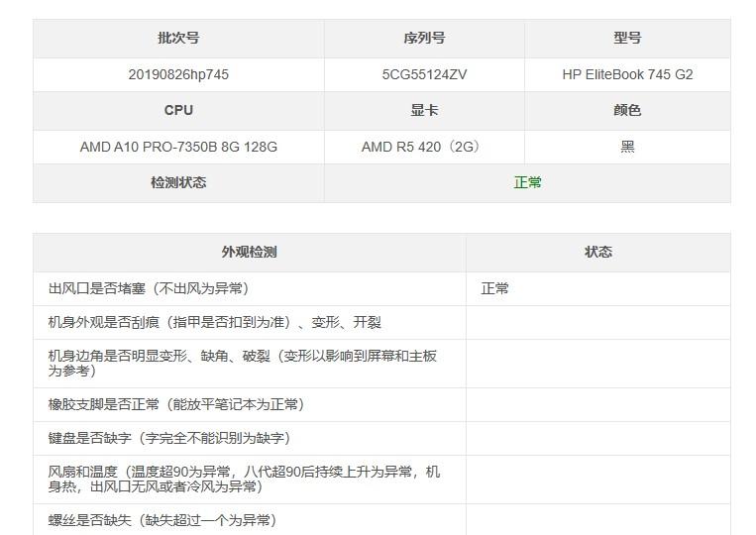The image size is (756, 535).
Task: Select the 出风口是否堵塞 row text
Action: [149, 288]
